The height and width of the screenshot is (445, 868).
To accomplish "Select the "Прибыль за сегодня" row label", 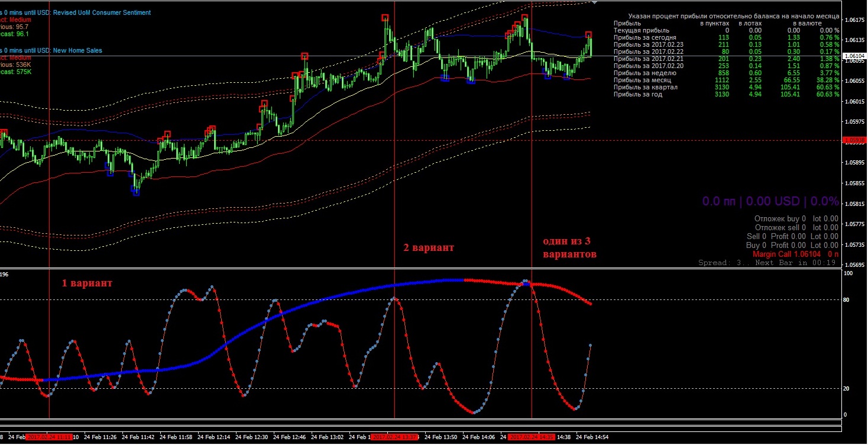I will tap(645, 37).
